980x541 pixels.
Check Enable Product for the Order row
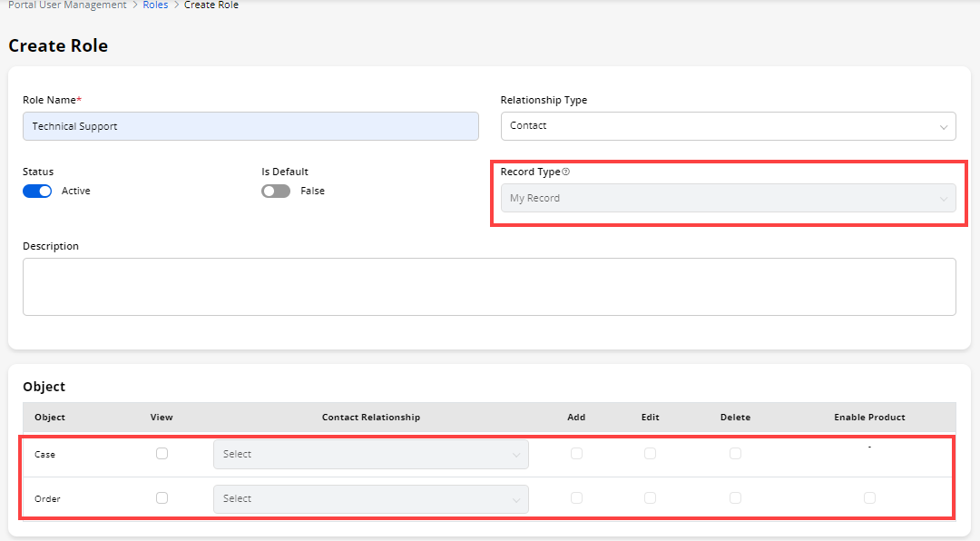coord(869,497)
